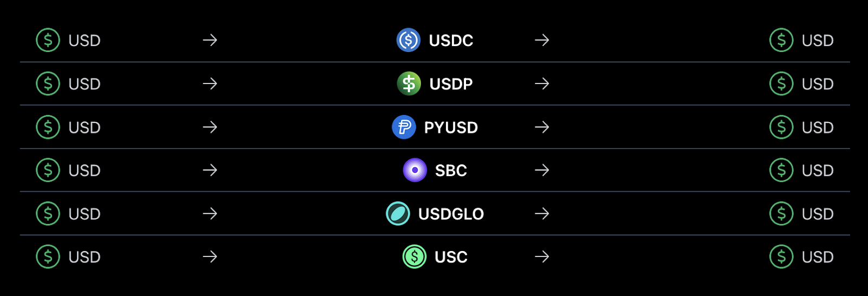This screenshot has height=296, width=868.
Task: Click the teal USDGLO coin icon
Action: pos(398,214)
